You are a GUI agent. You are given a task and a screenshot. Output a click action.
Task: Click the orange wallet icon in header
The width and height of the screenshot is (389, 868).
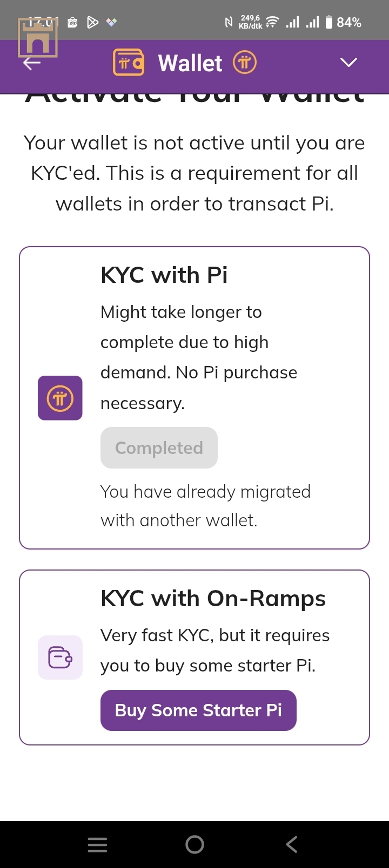tap(129, 63)
